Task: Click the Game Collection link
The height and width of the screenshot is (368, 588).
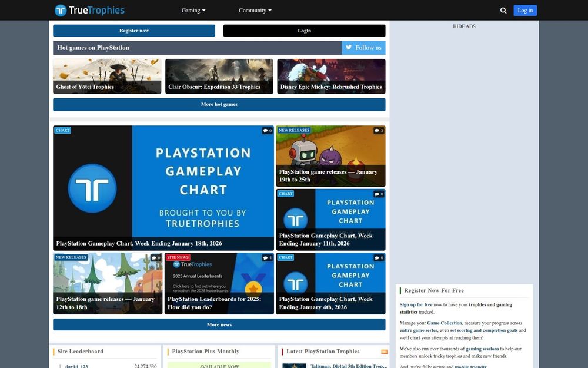Action: click(445, 323)
